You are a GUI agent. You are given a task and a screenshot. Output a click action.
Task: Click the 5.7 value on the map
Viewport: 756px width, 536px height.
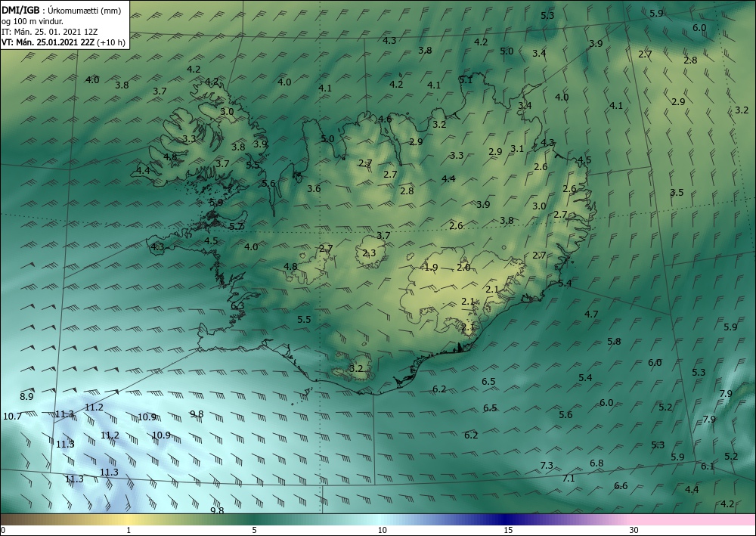click(x=236, y=226)
